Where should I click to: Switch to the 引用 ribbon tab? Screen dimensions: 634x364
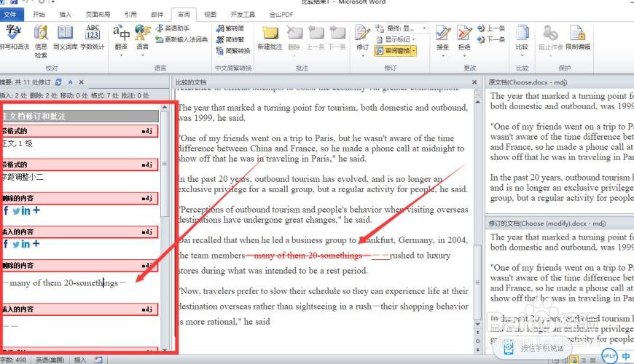(130, 15)
